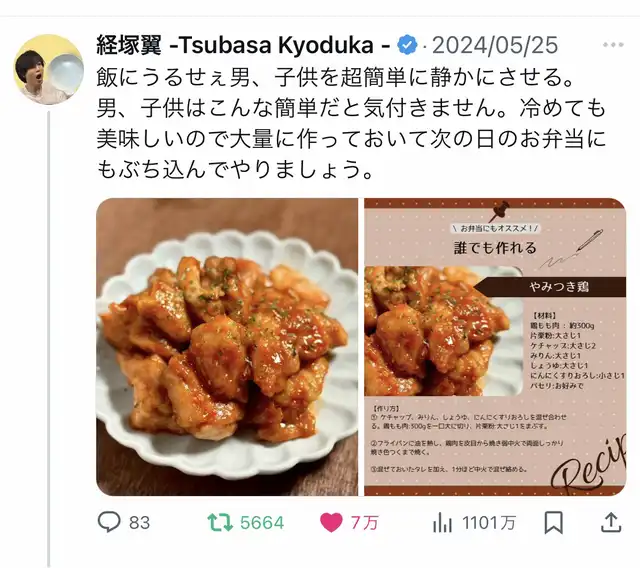
Task: Open the chicken dish photo on the left
Action: coord(227,347)
